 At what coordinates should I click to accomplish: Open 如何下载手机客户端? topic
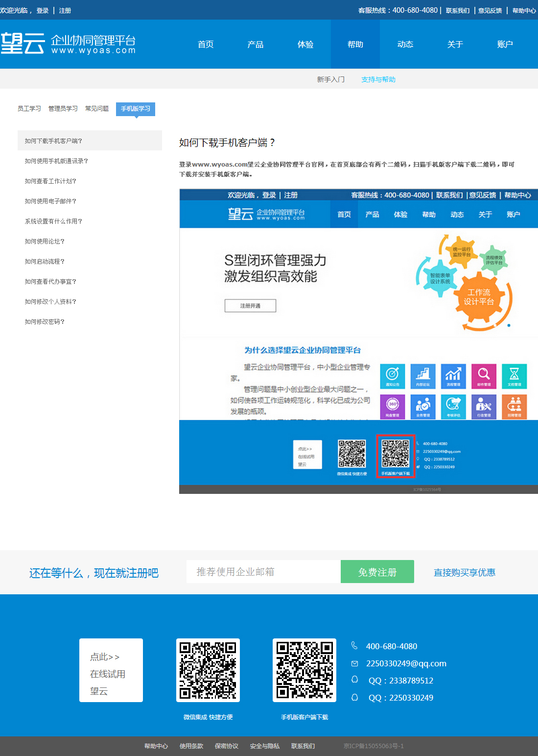pyautogui.click(x=90, y=141)
